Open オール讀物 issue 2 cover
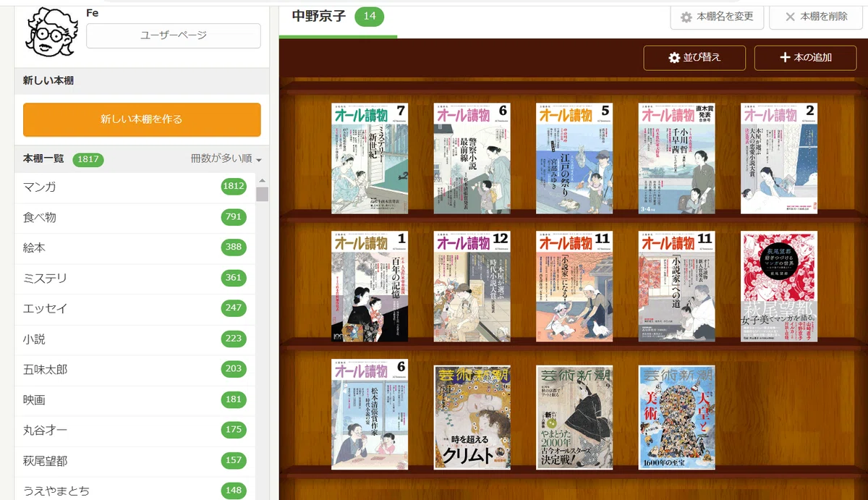The width and height of the screenshot is (868, 500). coord(779,158)
